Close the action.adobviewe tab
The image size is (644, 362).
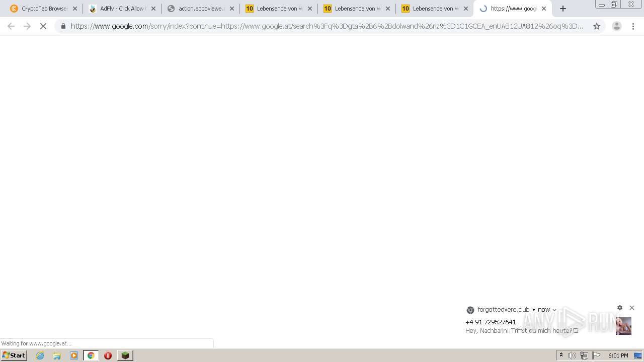coord(232,9)
